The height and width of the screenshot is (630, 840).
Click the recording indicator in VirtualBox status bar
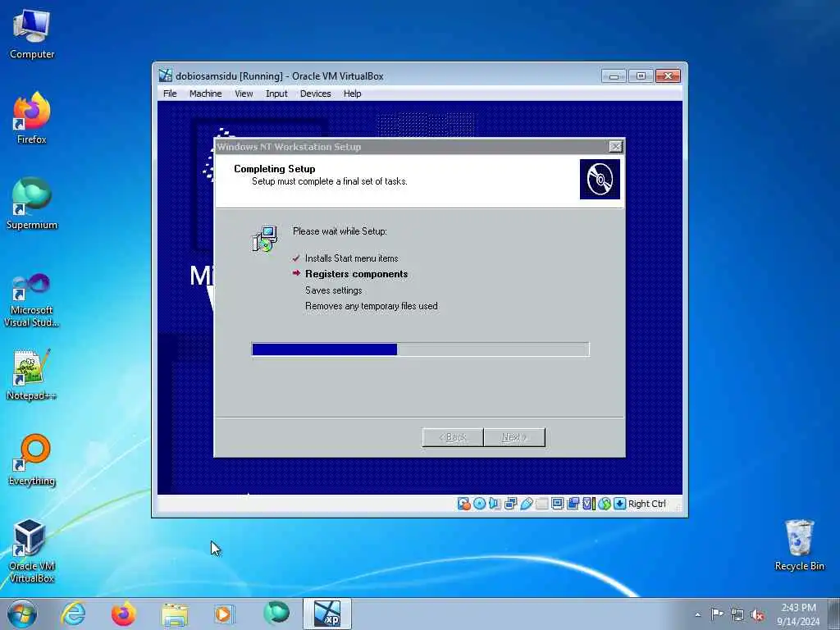(573, 504)
